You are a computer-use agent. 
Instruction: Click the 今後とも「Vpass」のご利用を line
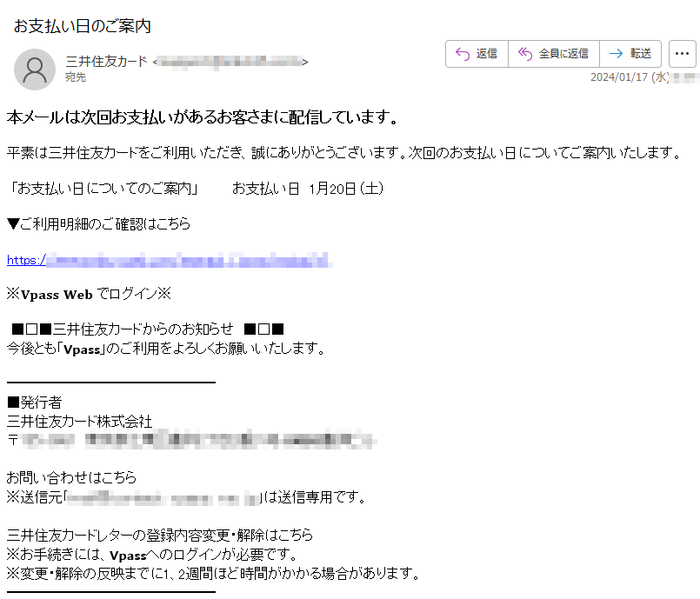tap(166, 348)
